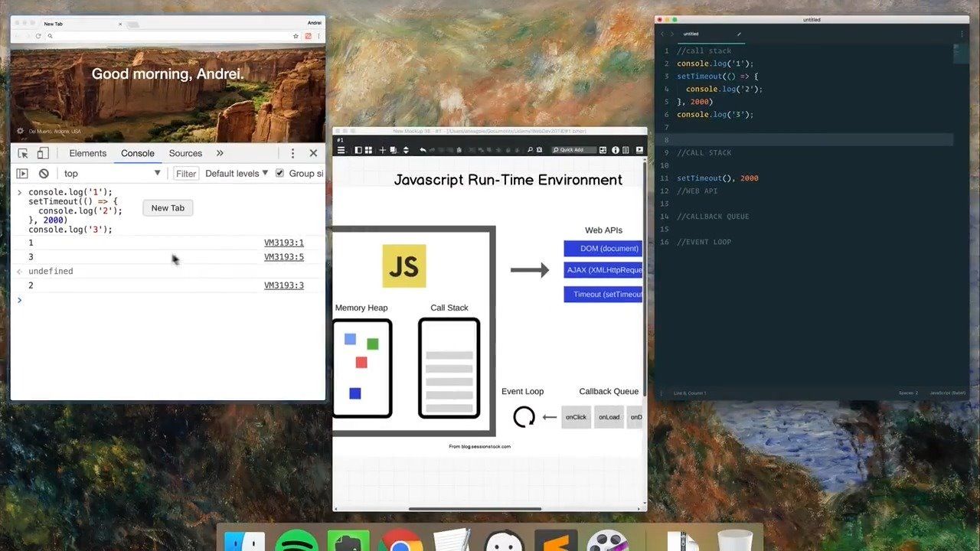980x551 pixels.
Task: Click the undo arrow in mockup toolbar
Action: tap(423, 150)
